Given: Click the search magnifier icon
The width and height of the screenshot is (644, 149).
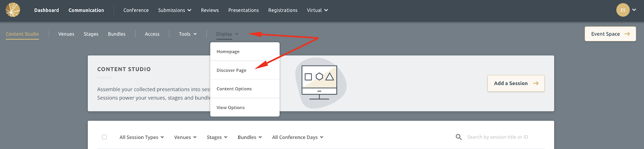Looking at the screenshot, I should point(458,137).
